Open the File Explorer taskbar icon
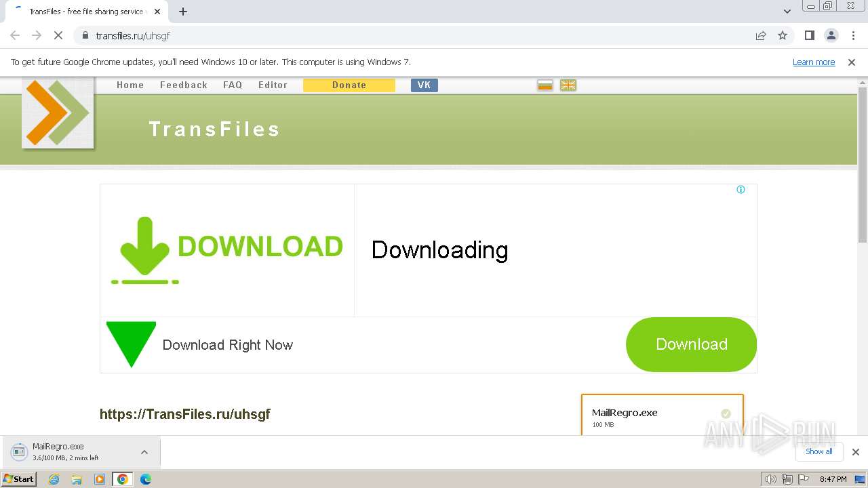 click(x=77, y=479)
